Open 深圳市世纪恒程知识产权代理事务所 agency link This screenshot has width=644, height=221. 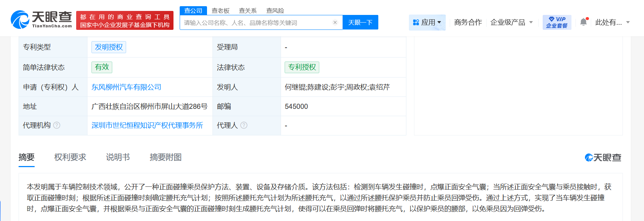click(147, 125)
